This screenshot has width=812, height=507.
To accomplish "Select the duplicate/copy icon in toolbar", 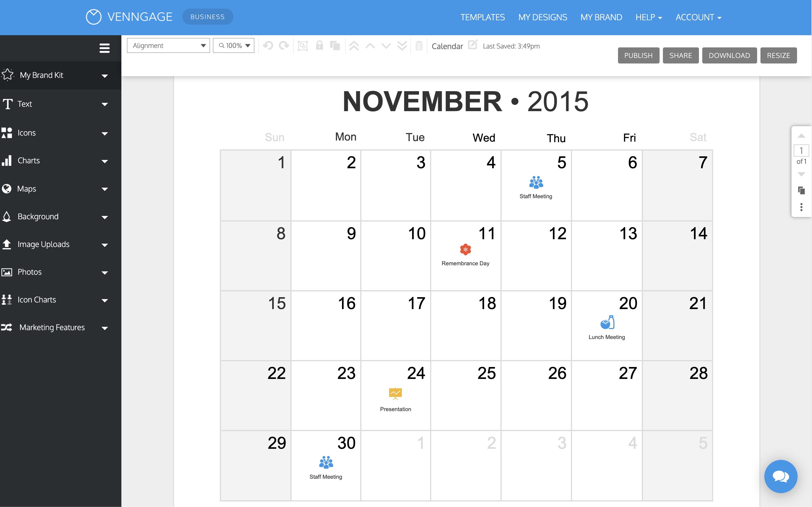I will pyautogui.click(x=334, y=46).
